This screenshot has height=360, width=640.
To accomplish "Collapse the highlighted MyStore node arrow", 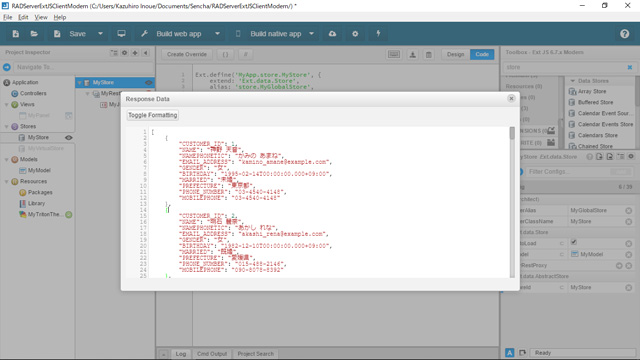I will [80, 83].
